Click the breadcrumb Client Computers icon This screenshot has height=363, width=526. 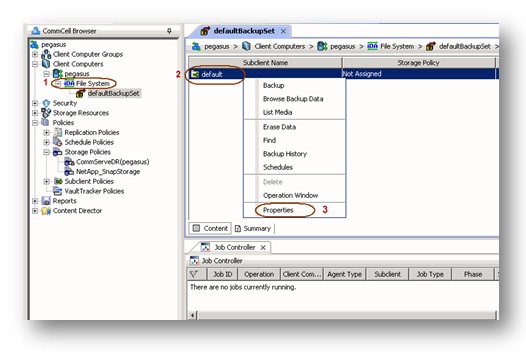point(246,46)
